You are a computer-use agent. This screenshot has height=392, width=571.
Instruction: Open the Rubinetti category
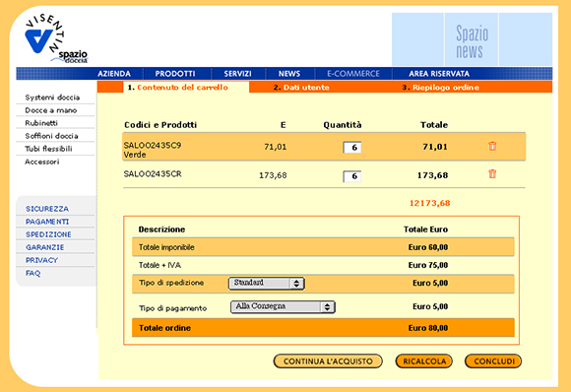tap(41, 123)
